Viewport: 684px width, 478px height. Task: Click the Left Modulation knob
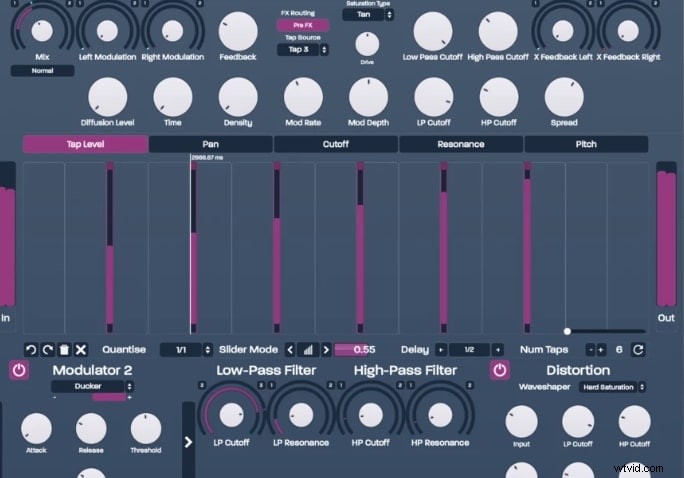[107, 31]
